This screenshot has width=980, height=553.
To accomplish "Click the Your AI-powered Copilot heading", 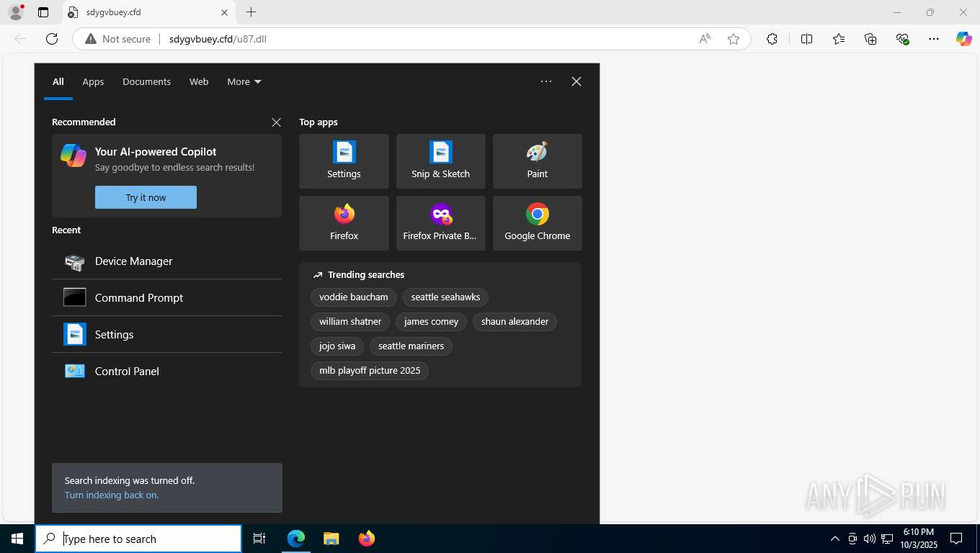I will pos(156,152).
